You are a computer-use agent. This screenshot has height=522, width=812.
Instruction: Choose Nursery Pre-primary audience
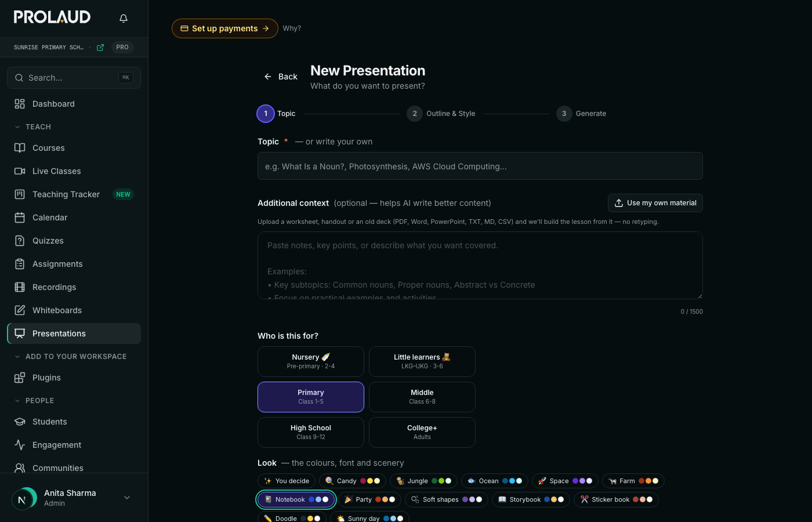point(311,361)
